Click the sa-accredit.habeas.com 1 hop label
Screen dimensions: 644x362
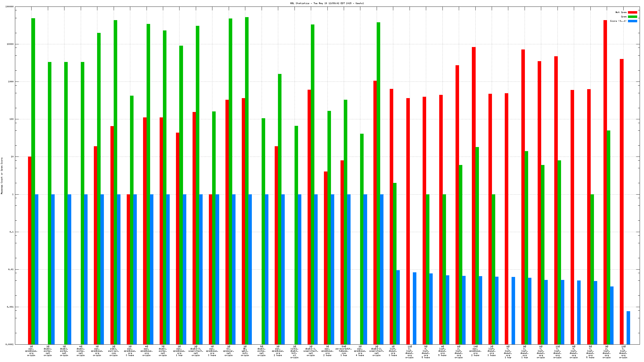pyautogui.click(x=344, y=351)
